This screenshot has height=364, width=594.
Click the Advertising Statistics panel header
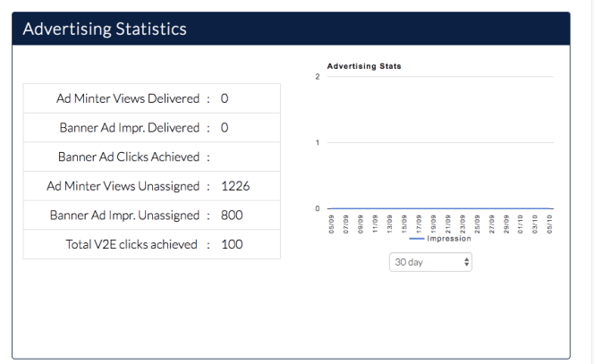[105, 29]
